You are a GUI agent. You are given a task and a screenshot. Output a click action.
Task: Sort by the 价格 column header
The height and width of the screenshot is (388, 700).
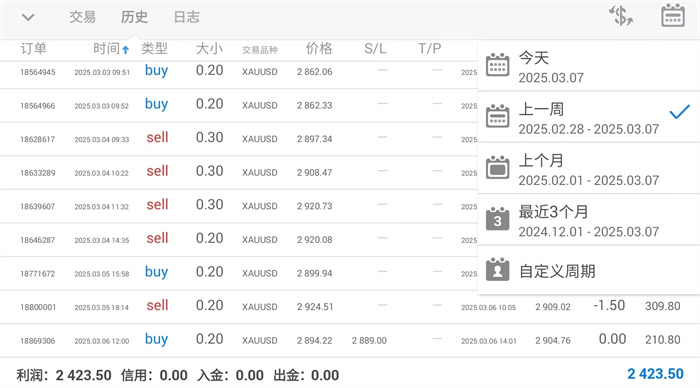coord(319,48)
